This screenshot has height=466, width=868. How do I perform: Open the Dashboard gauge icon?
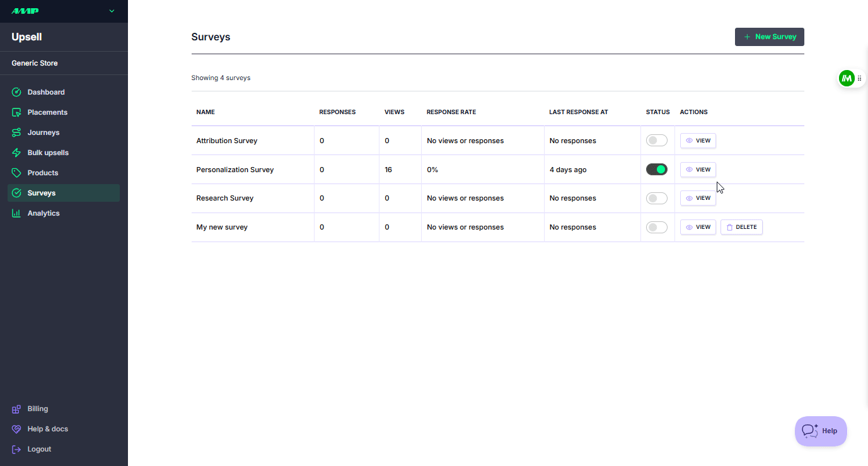tap(16, 92)
